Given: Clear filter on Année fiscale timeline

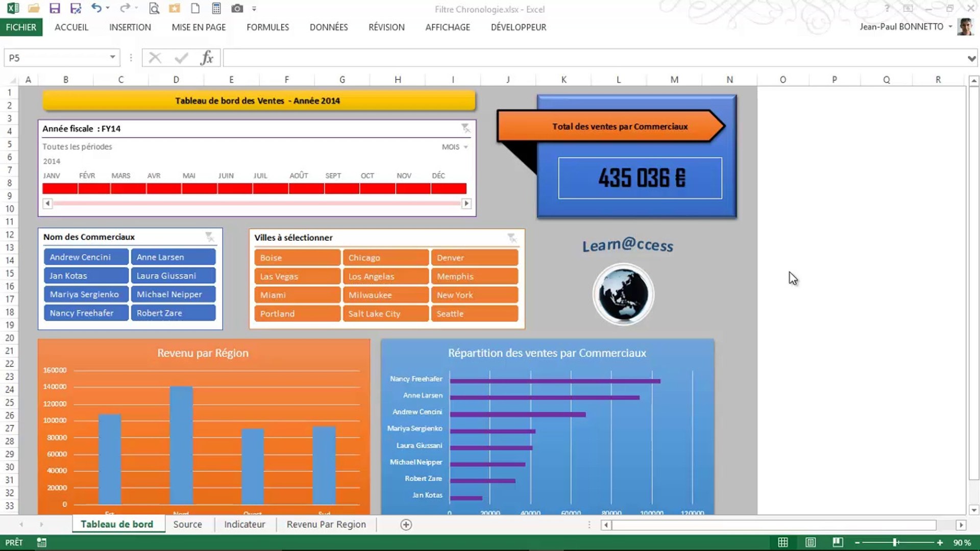Looking at the screenshot, I should coord(465,128).
